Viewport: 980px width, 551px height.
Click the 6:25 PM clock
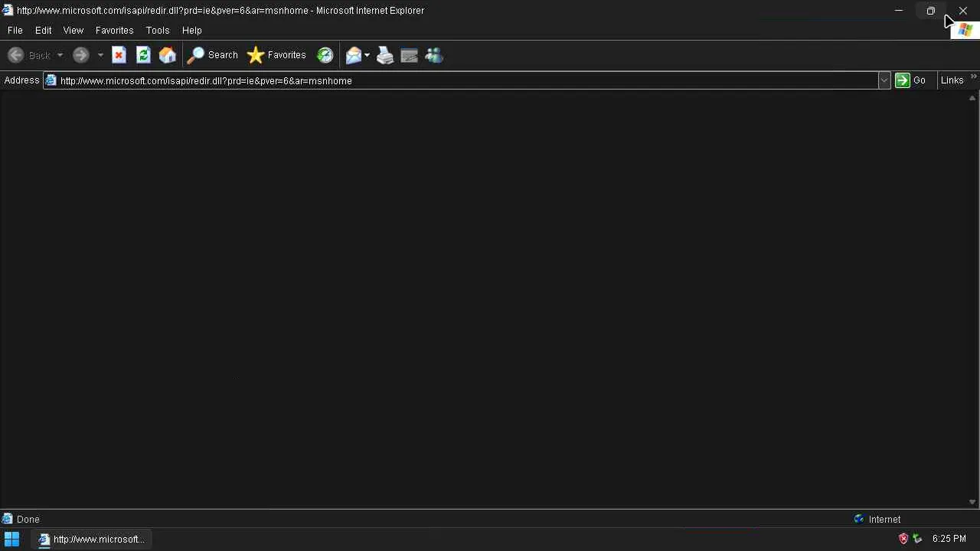[x=949, y=539]
